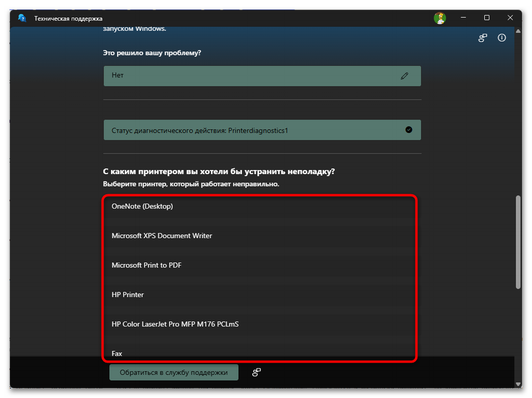This screenshot has width=532, height=398.
Task: Open the user account avatar
Action: (440, 18)
